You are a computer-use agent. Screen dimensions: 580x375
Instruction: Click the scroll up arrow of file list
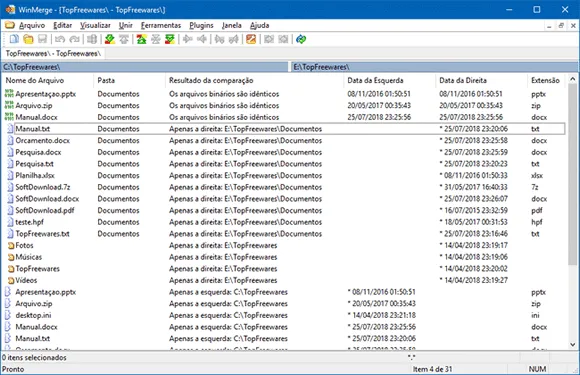tap(572, 79)
